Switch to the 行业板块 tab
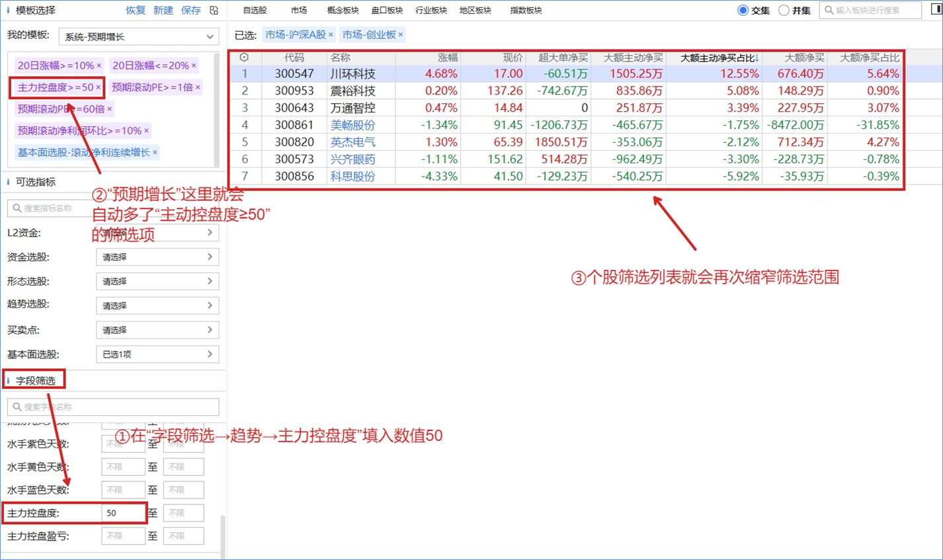 tap(431, 10)
